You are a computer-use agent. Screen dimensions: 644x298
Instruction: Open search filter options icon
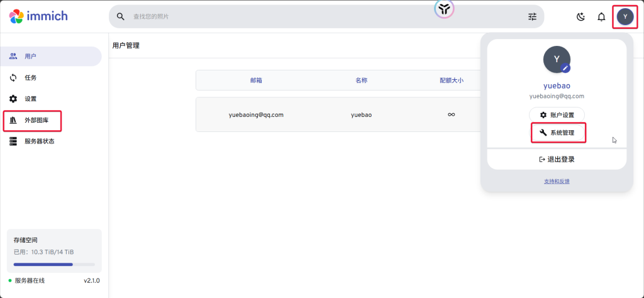click(x=533, y=17)
